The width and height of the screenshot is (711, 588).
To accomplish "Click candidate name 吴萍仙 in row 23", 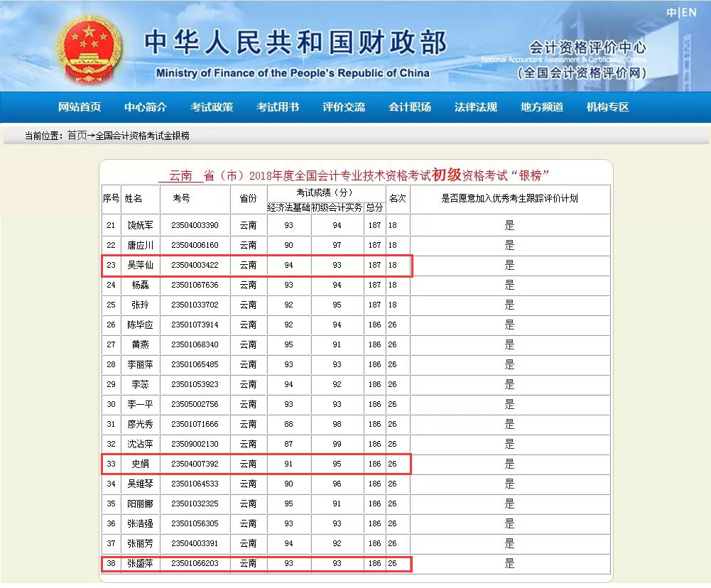I will pos(140,265).
